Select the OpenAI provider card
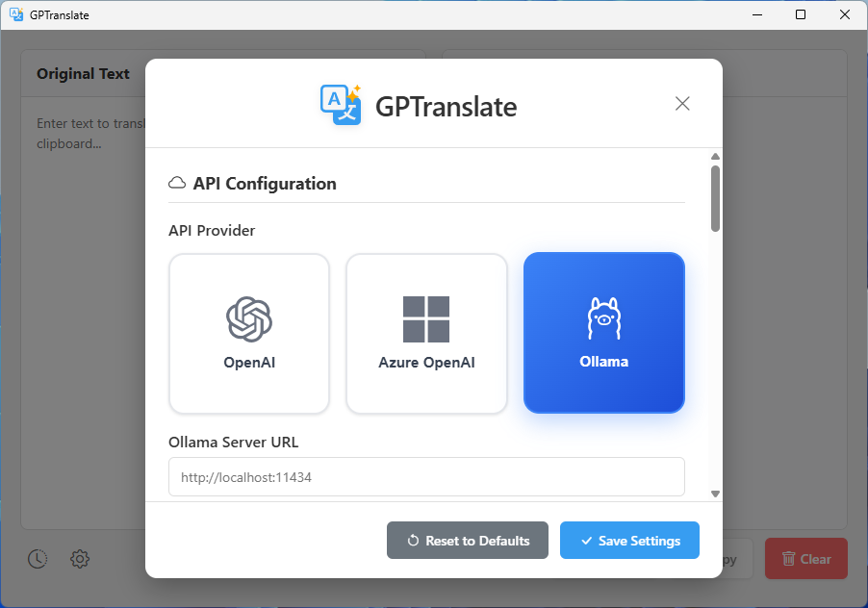Image resolution: width=868 pixels, height=608 pixels. click(249, 334)
